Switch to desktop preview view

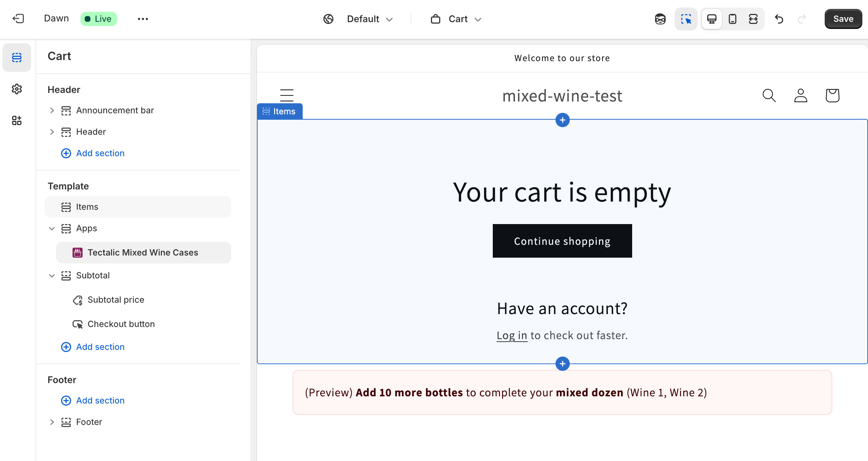[711, 19]
